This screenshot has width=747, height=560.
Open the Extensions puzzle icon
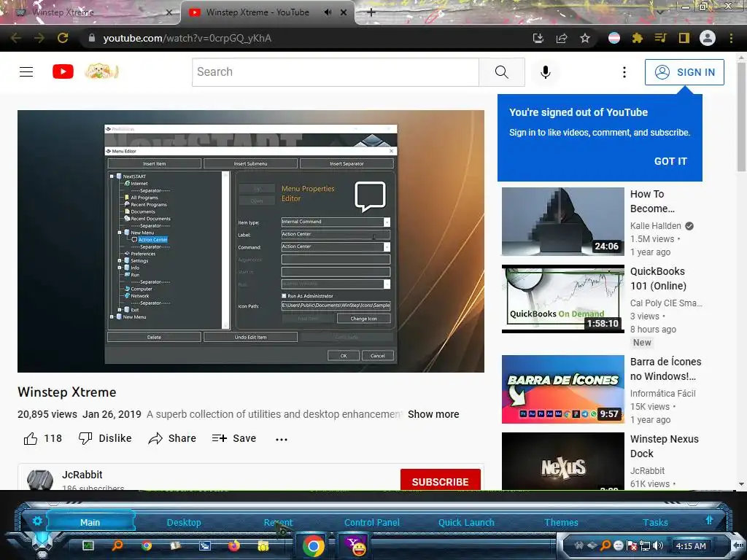pos(638,38)
